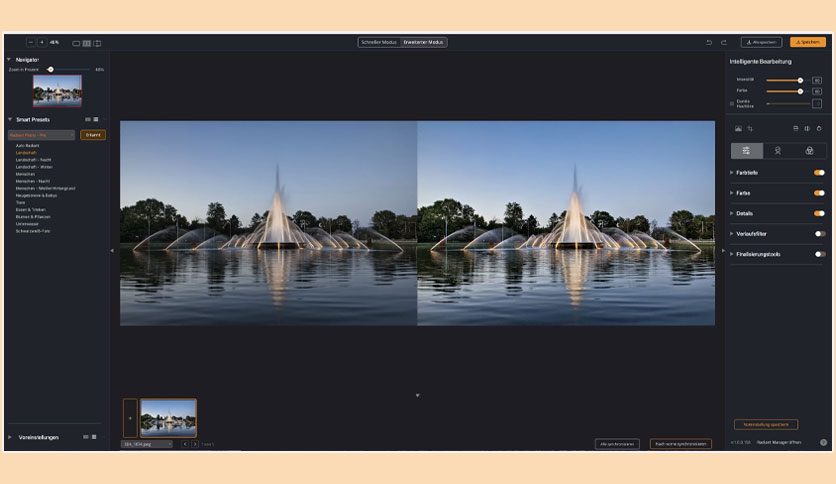Select the Unterwasser preset
This screenshot has height=484, width=836.
point(27,224)
